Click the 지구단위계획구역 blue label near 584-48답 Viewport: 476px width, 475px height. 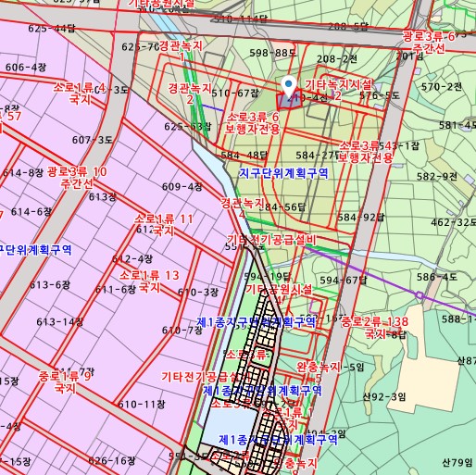[283, 173]
